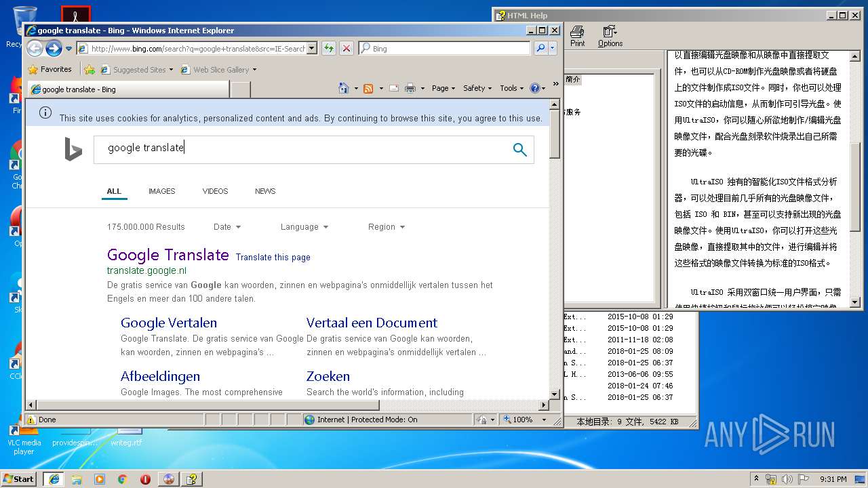Click in the Bing search query field
Viewport: 868px width, 488px height.
pos(302,148)
